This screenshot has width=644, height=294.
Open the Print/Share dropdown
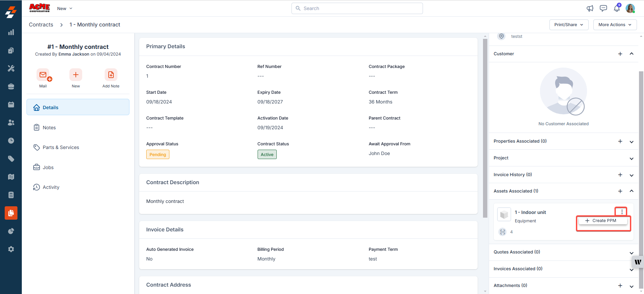tap(569, 25)
